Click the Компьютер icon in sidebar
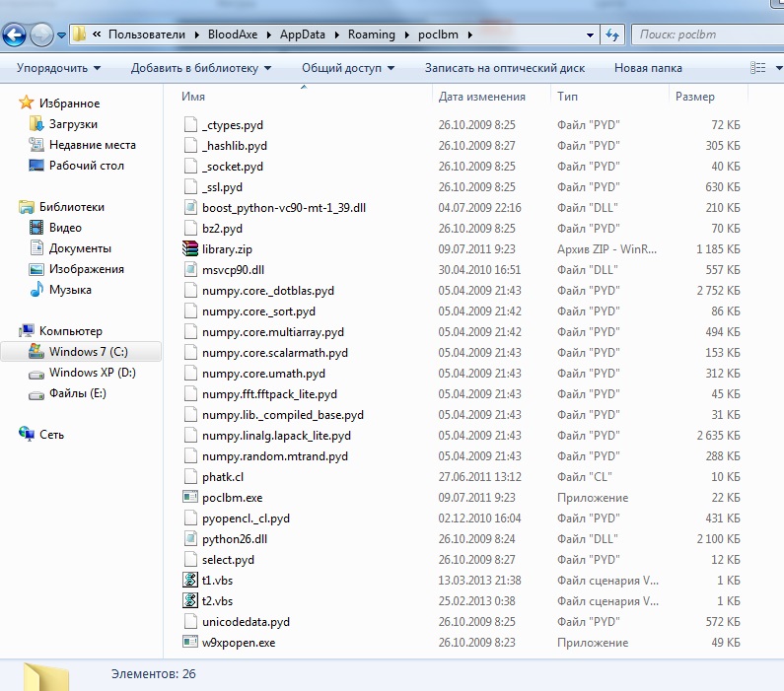The width and height of the screenshot is (784, 691). pyautogui.click(x=26, y=331)
